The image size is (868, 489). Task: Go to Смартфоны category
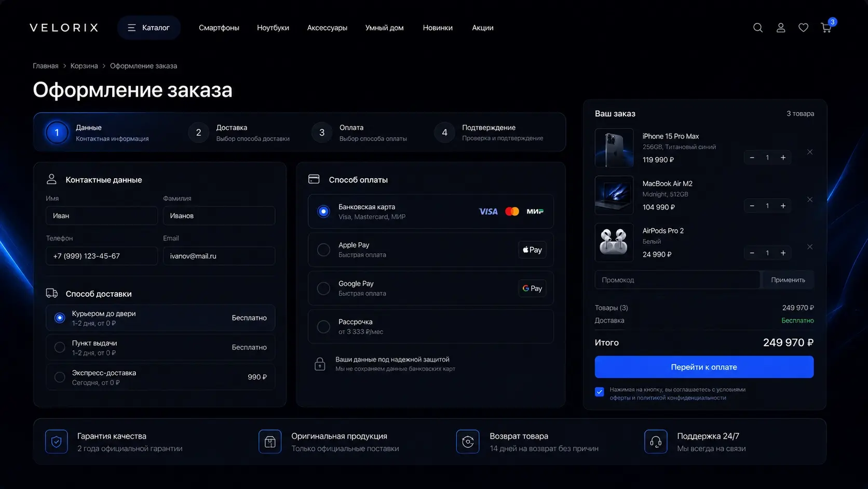[x=219, y=28]
